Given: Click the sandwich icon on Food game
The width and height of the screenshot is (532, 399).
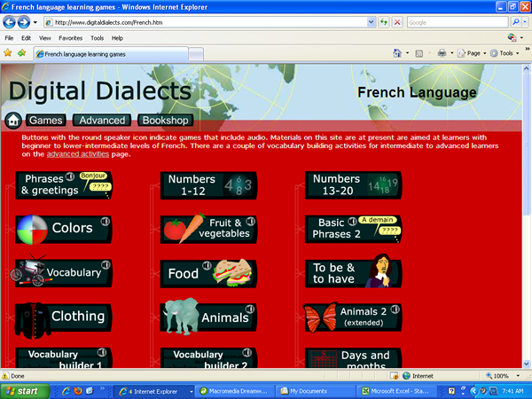Looking at the screenshot, I should (x=232, y=273).
